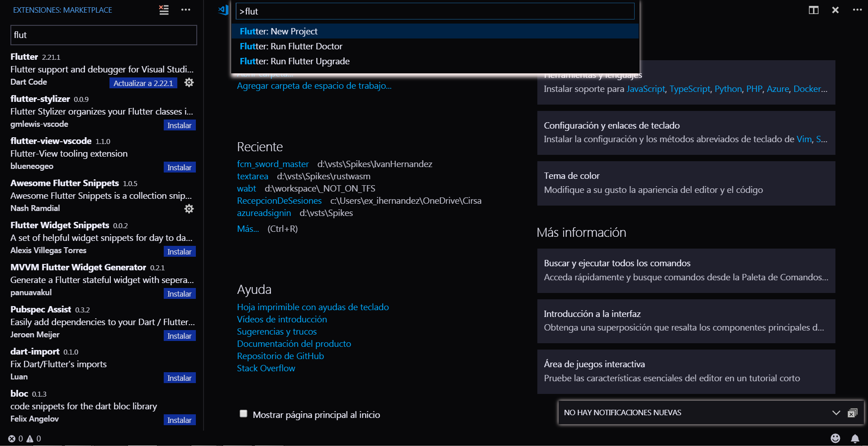Viewport: 868px width, 446px height.
Task: Open feedback smiley in status bar
Action: click(835, 438)
